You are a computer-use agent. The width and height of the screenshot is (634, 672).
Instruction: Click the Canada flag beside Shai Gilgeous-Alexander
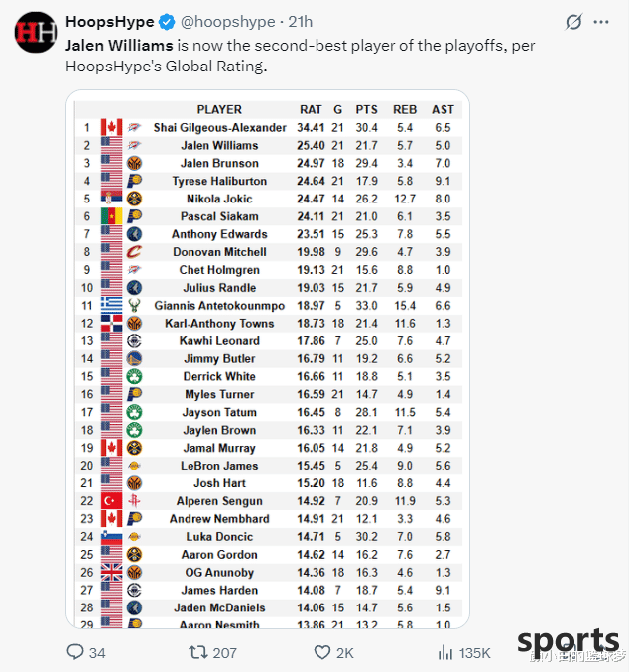click(x=112, y=127)
